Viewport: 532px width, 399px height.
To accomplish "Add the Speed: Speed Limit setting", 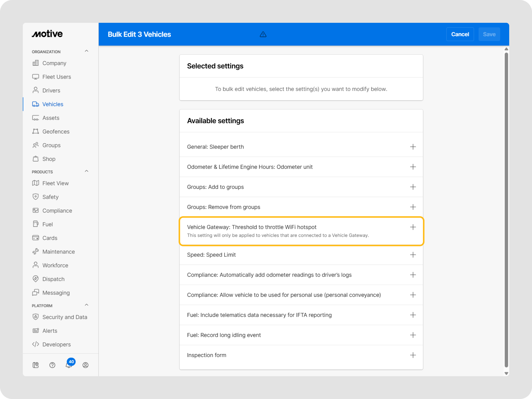I will (x=413, y=255).
